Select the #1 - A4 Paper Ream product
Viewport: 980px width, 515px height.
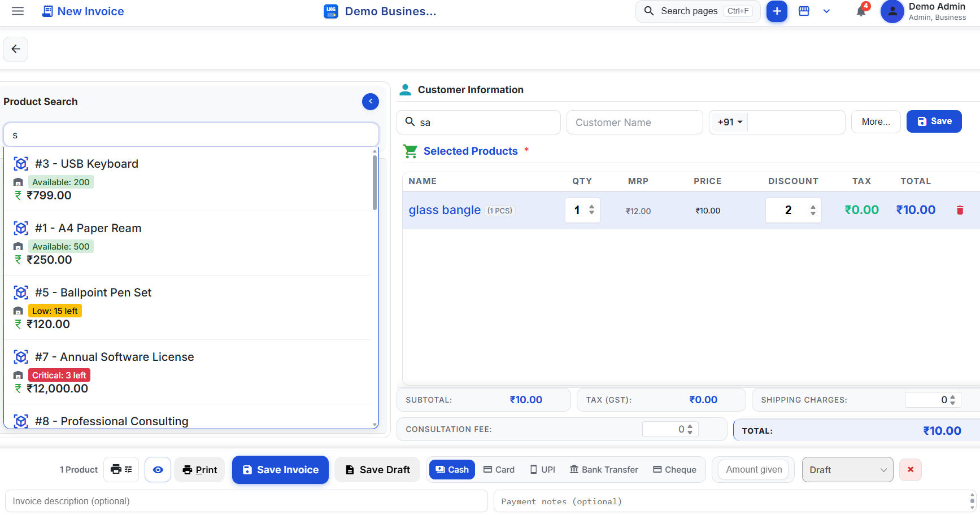(188, 243)
